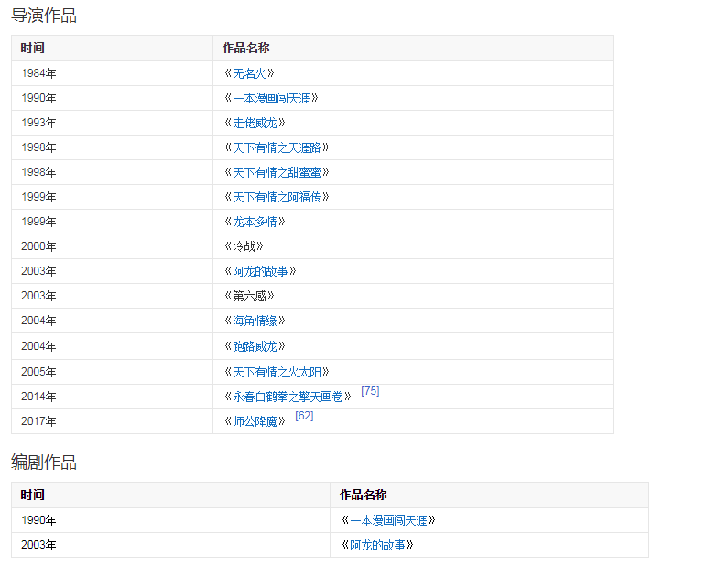The width and height of the screenshot is (728, 566).
Task: Follow the 天下有情之天涯路 link
Action: coord(277,147)
